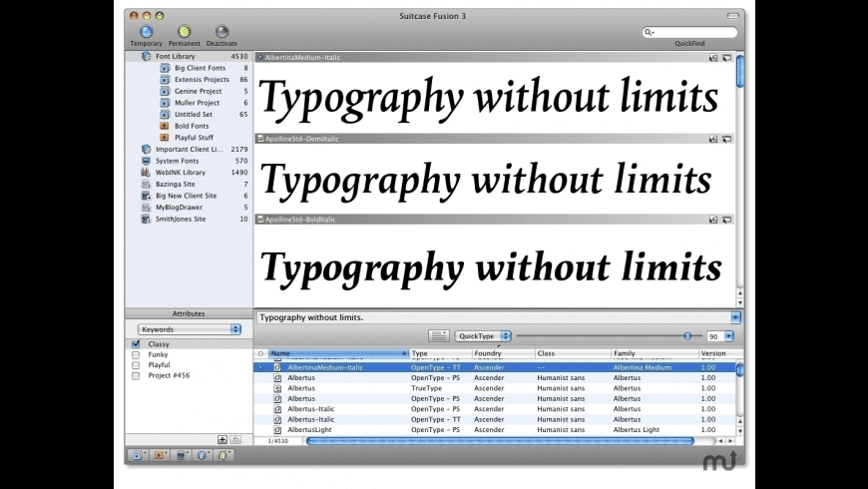The image size is (868, 489).
Task: Click the Big New Client Site icon
Action: click(x=146, y=196)
